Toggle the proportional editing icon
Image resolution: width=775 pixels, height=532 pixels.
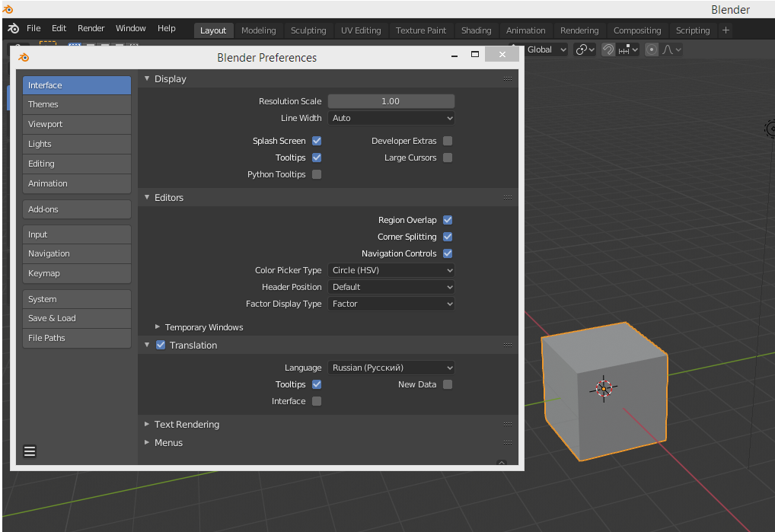[x=652, y=49]
